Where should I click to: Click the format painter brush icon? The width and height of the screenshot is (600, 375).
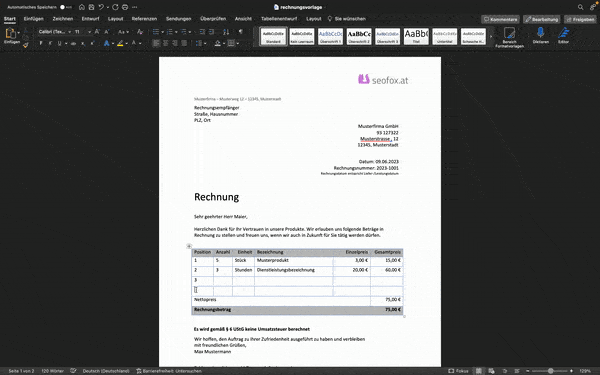tap(26, 45)
